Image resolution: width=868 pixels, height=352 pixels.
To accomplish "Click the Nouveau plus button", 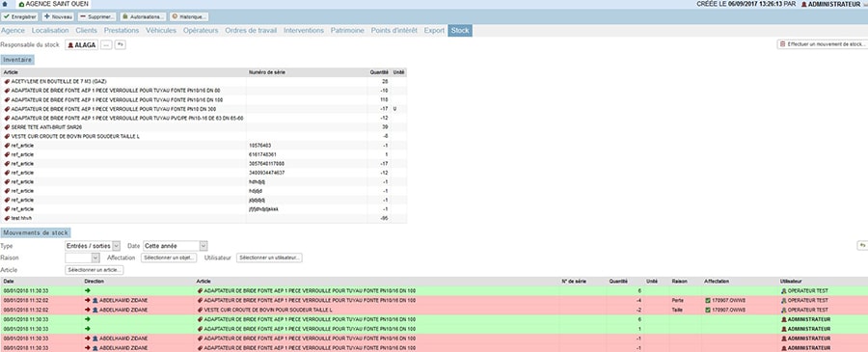I will click(x=59, y=17).
